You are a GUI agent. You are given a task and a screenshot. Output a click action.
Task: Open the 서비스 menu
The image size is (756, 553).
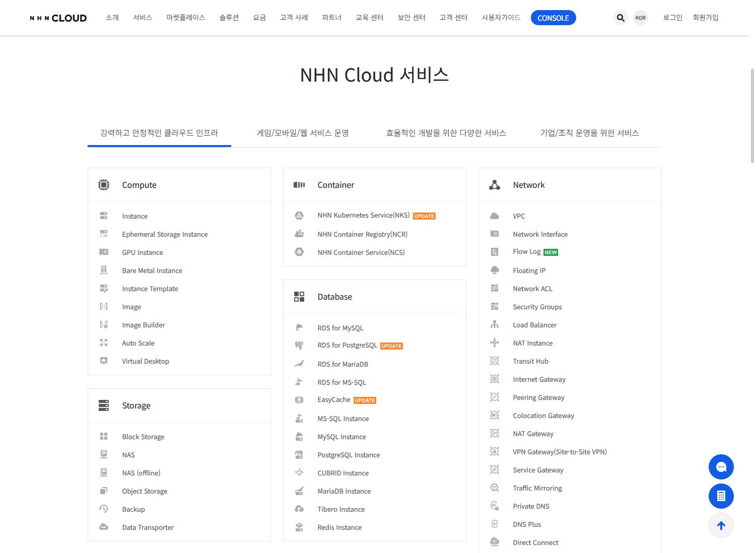(143, 18)
